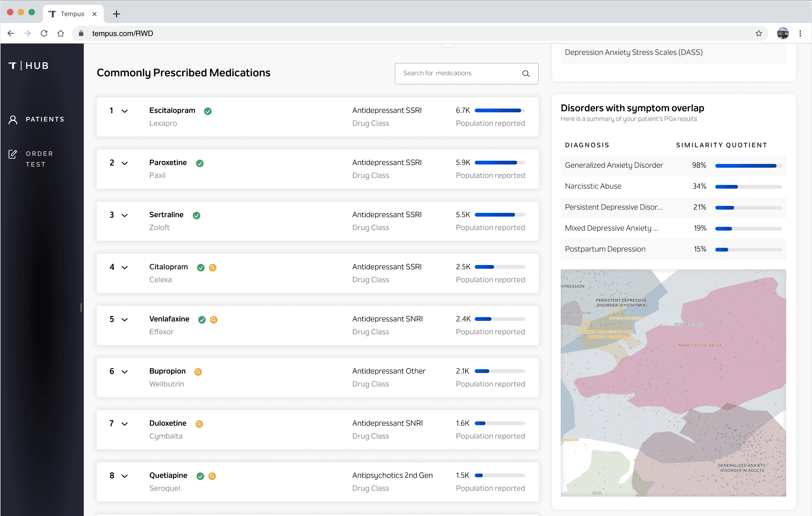Click the Paroxetine population reported bar

499,163
